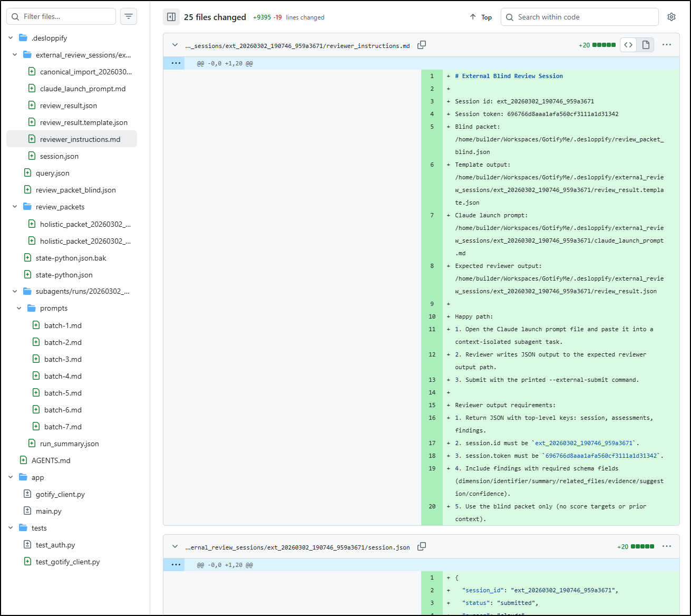This screenshot has width=691, height=616.
Task: Open more options menu for session.json
Action: coord(667,546)
